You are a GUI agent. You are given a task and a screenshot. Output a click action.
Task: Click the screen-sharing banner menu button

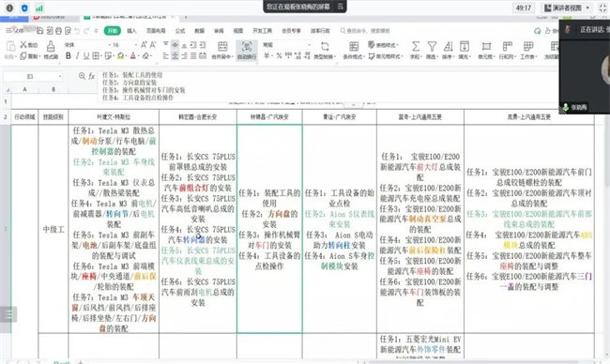coord(340,7)
